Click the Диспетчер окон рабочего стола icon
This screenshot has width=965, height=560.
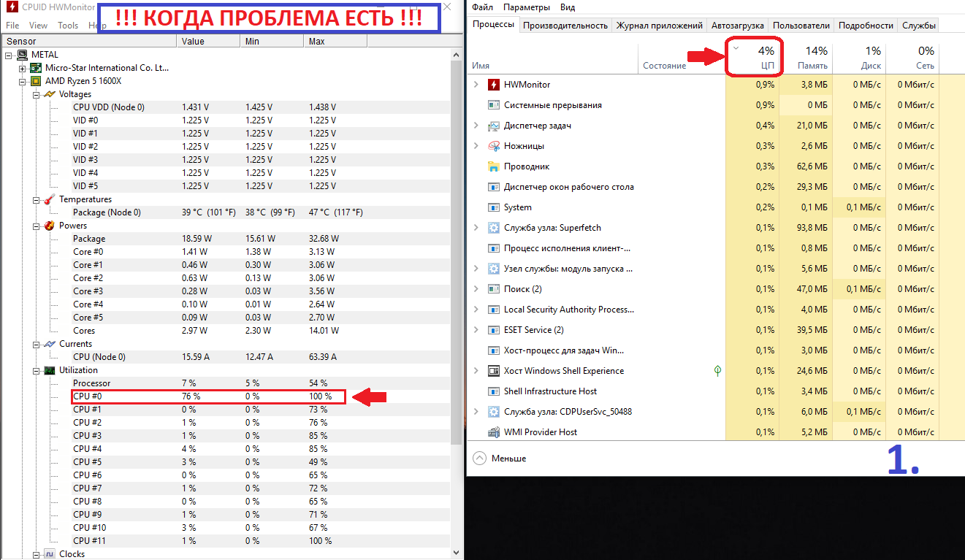click(x=493, y=187)
